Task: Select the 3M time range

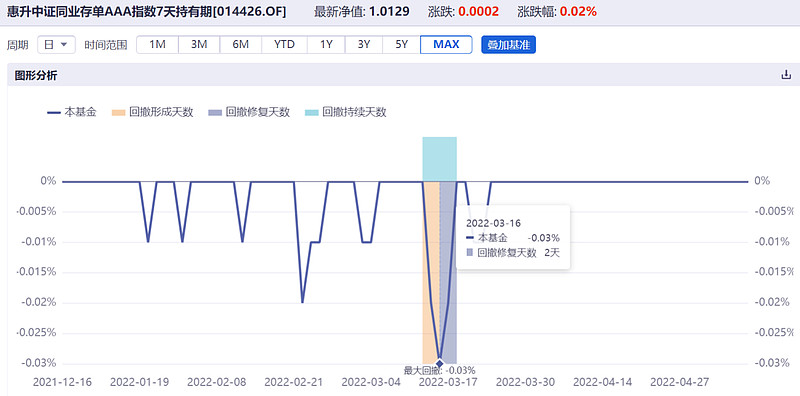Action: point(199,44)
